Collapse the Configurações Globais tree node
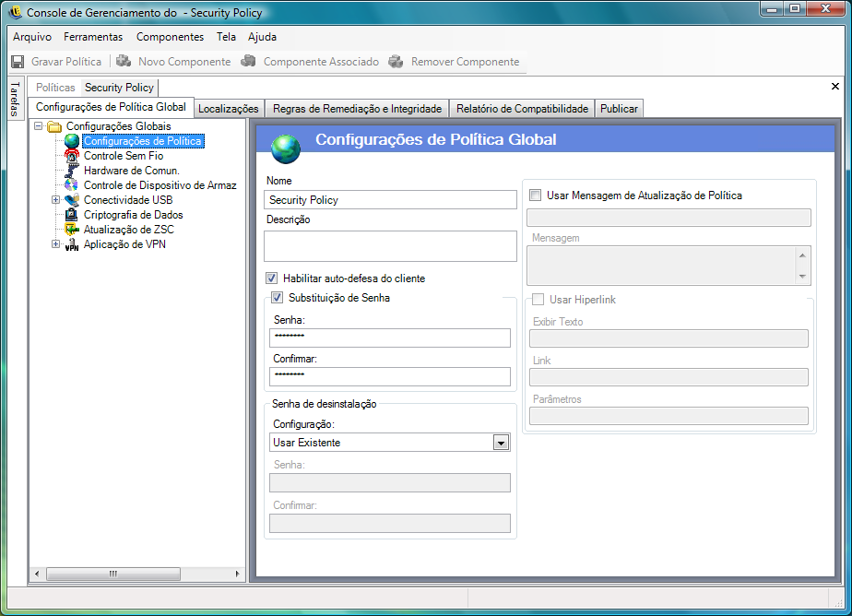Viewport: 852px width, 616px height. pos(38,126)
